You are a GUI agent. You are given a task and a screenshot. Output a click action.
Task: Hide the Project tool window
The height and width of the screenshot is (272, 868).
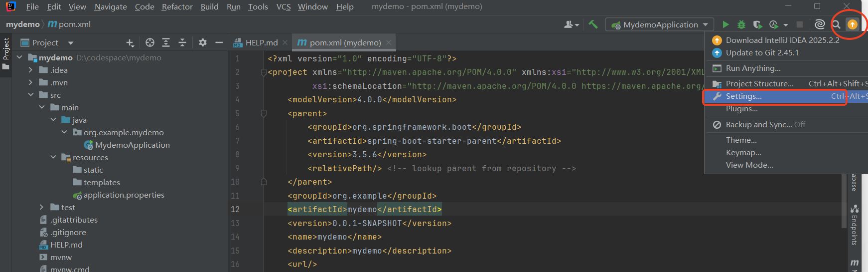click(x=219, y=43)
